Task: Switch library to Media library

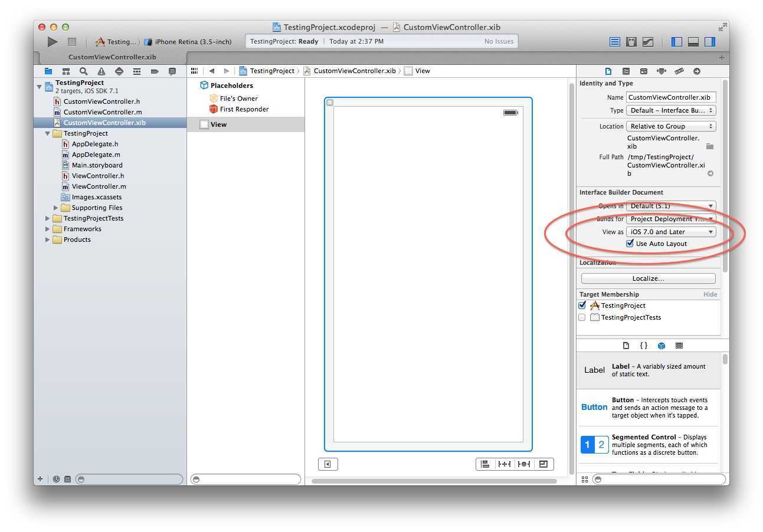Action: point(679,346)
